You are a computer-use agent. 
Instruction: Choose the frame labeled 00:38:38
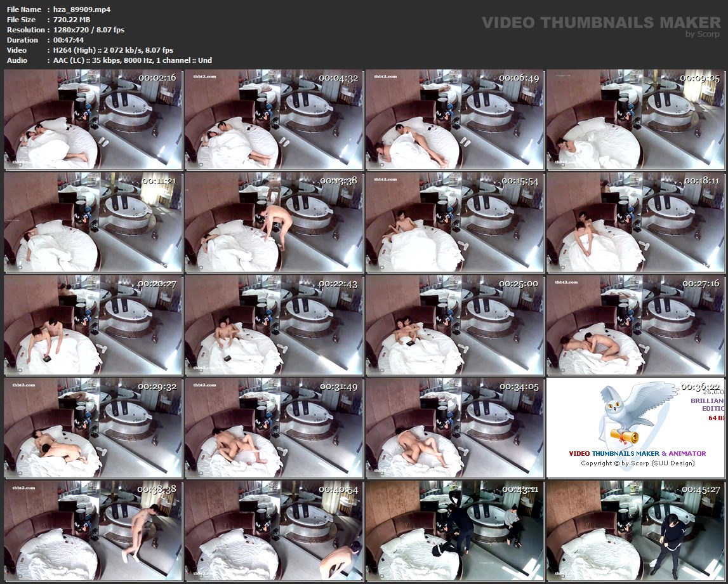(x=93, y=531)
